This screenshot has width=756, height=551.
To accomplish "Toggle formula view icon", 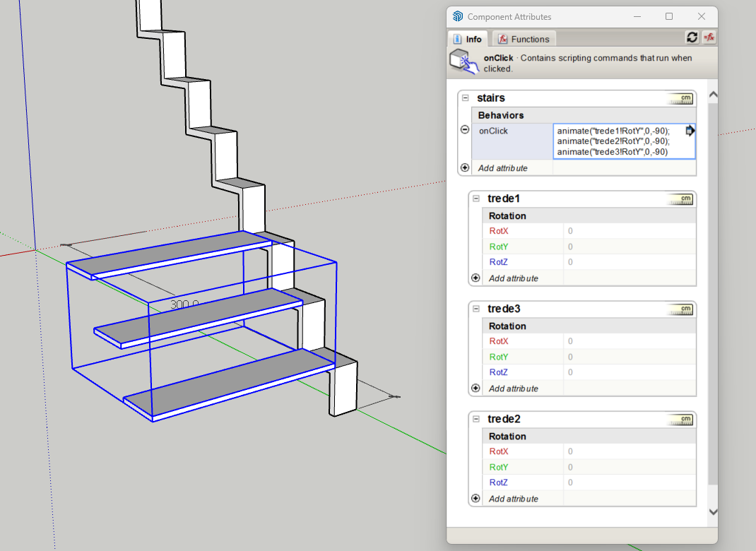I will pos(709,37).
